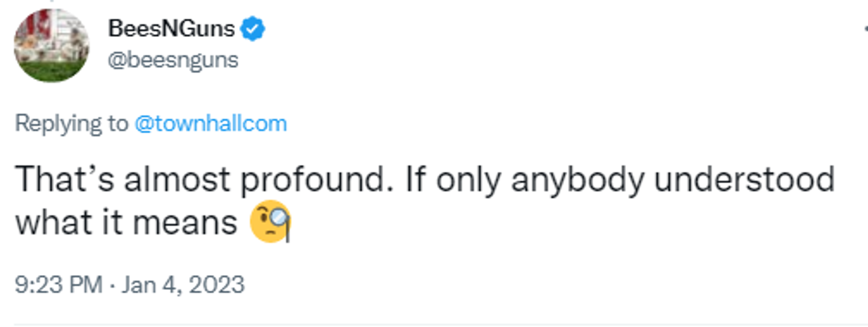Click the "Replying to" label
Viewport: 868px width, 327px height.
click(x=72, y=123)
